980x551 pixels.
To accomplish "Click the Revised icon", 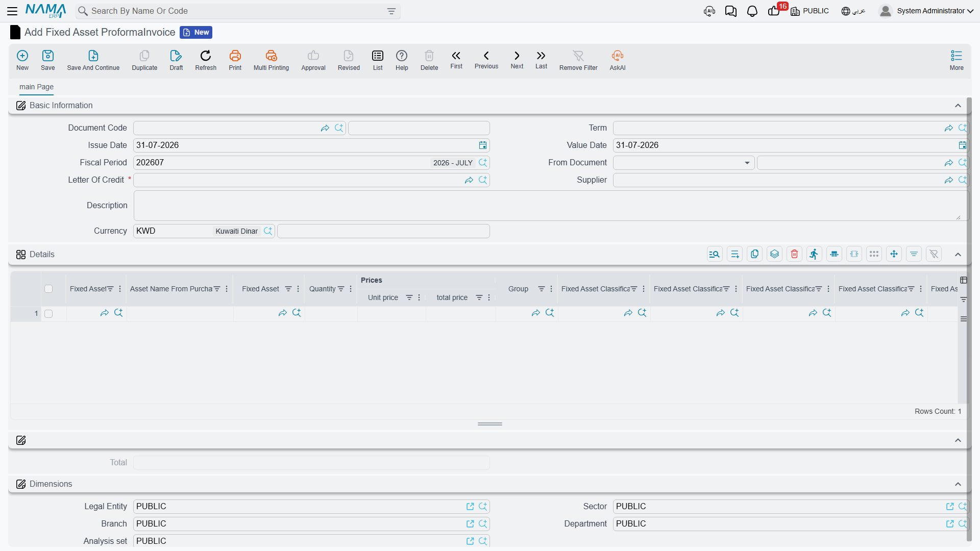I will 349,60.
